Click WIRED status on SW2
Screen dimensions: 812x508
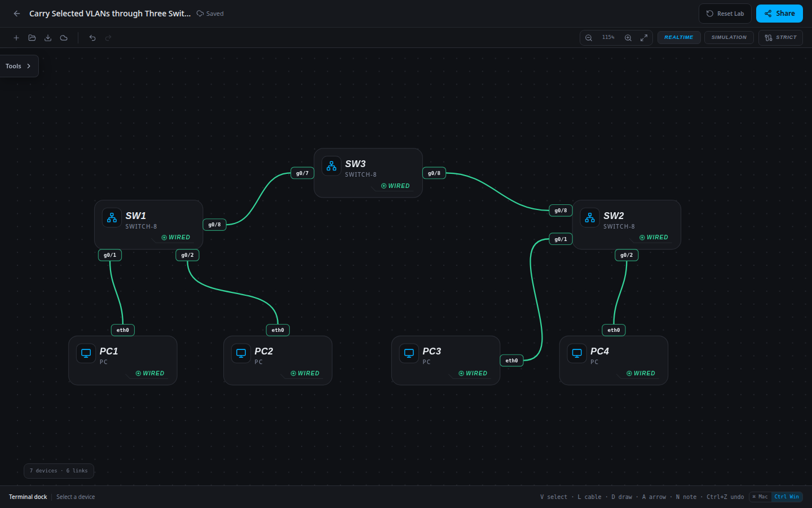click(654, 238)
